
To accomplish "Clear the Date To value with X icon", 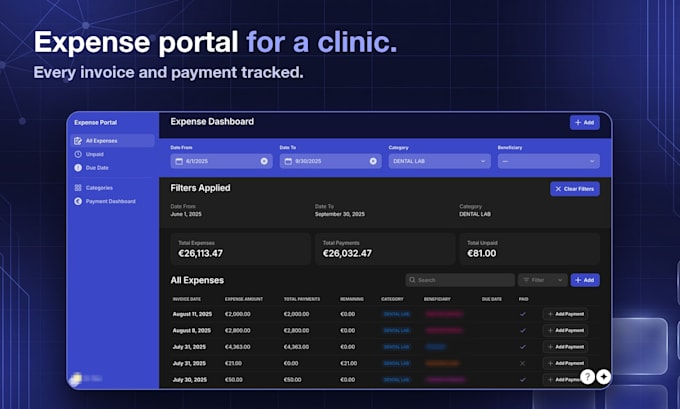I will (x=373, y=161).
